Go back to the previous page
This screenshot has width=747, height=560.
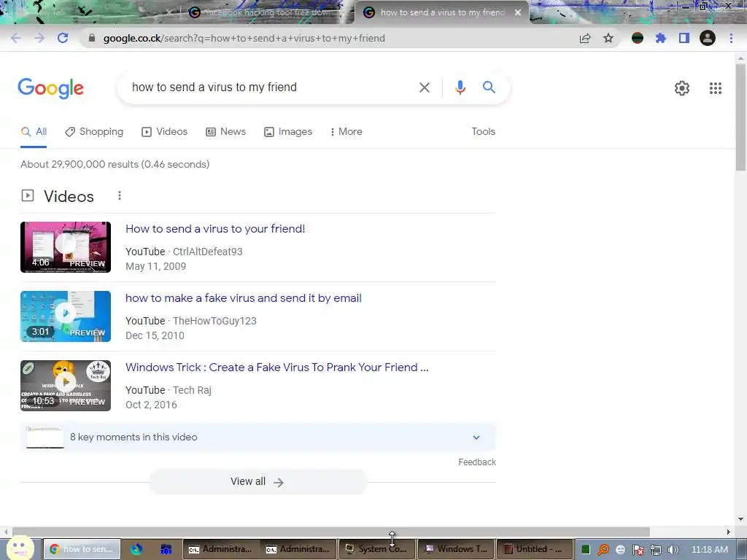click(x=16, y=38)
